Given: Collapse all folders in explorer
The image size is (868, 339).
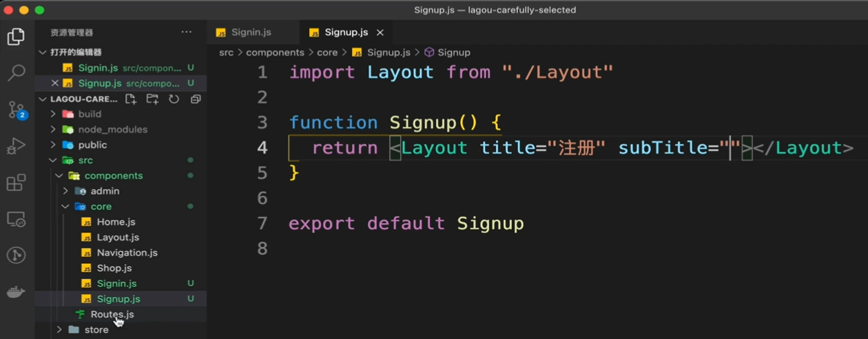Looking at the screenshot, I should coord(196,99).
